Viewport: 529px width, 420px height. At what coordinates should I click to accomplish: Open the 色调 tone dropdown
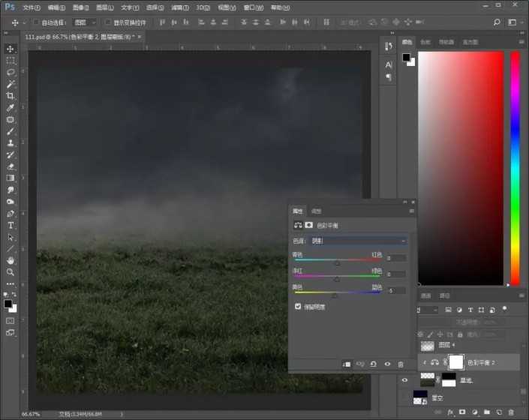[x=359, y=241]
